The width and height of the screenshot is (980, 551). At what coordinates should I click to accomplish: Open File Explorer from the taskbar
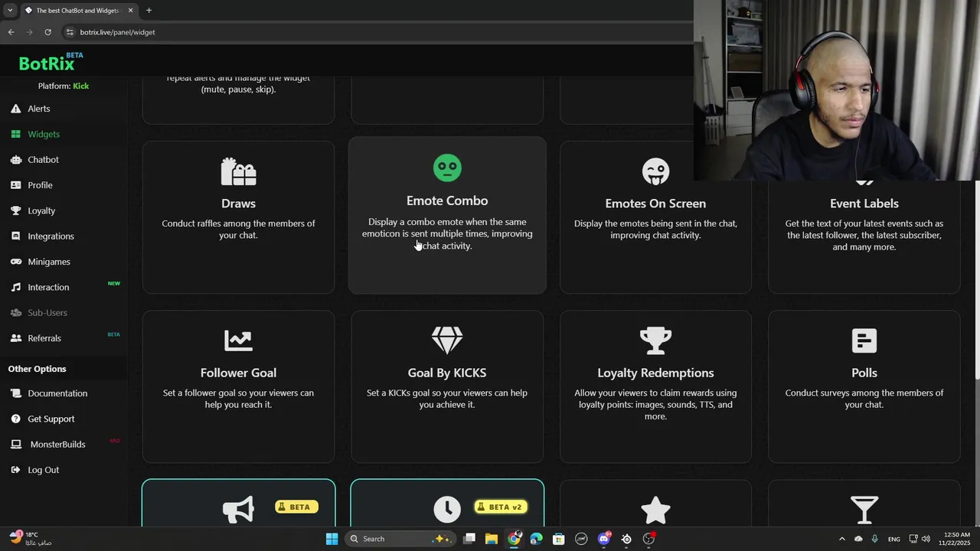(x=491, y=539)
